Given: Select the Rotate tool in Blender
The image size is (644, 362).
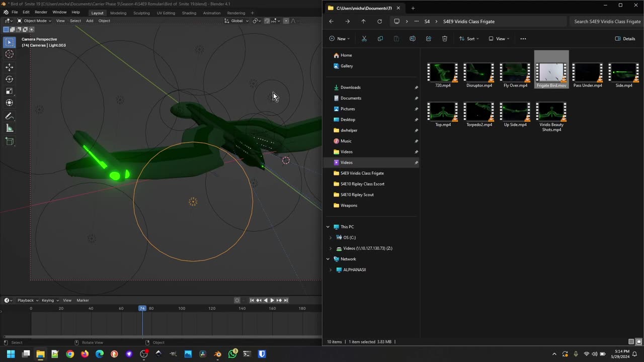Looking at the screenshot, I should [x=10, y=79].
